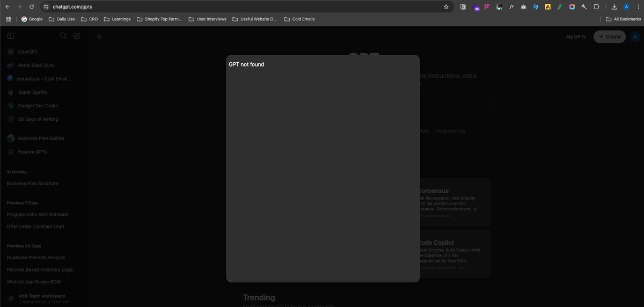Open Instantly.ai - Cold Email GPT
The height and width of the screenshot is (307, 644).
[x=45, y=79]
